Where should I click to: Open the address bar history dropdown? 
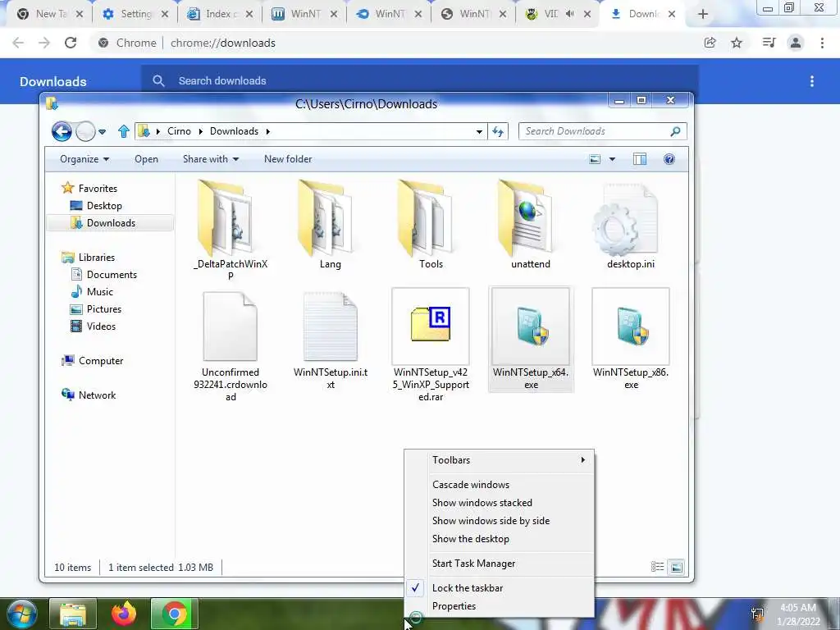pyautogui.click(x=479, y=131)
